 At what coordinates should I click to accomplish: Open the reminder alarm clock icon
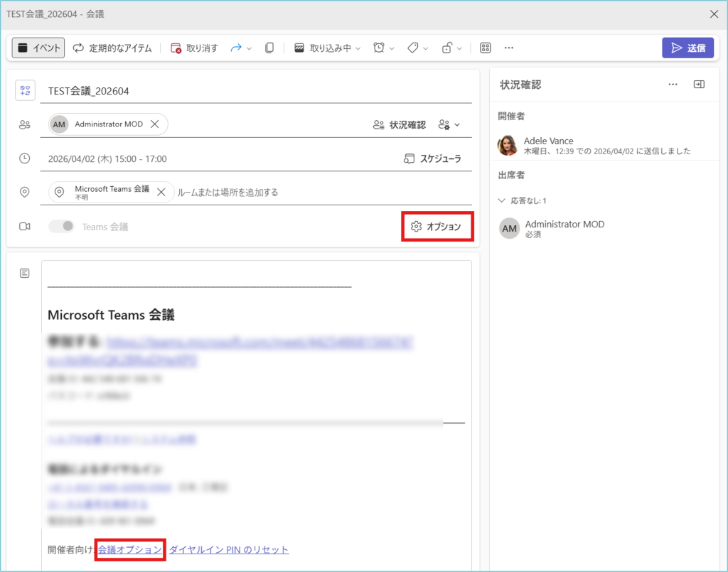379,48
